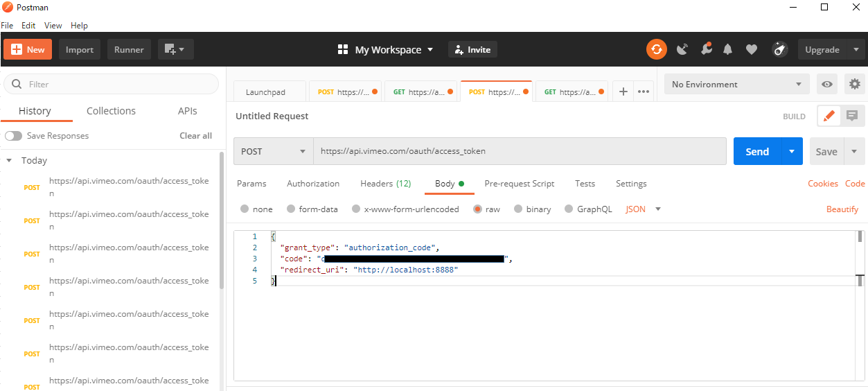Click the Untitled Request title
868x391 pixels.
[x=272, y=116]
